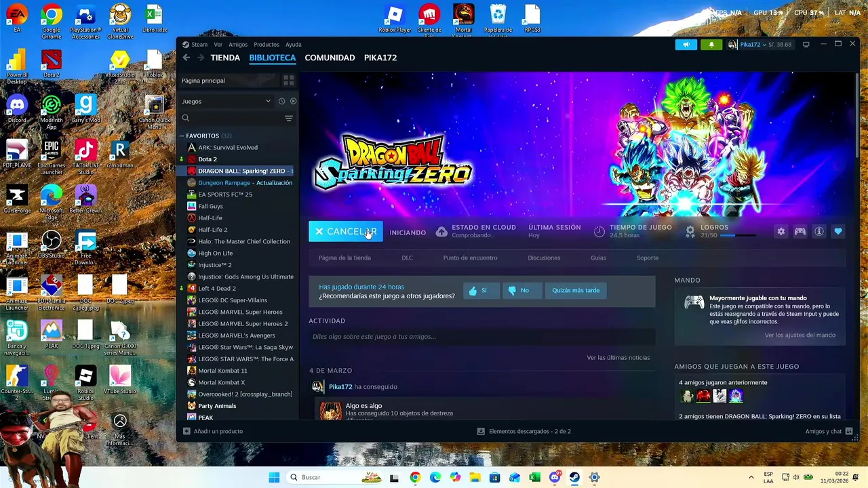Click Pika172 username in activity feed
This screenshot has height=488, width=868.
coord(340,387)
